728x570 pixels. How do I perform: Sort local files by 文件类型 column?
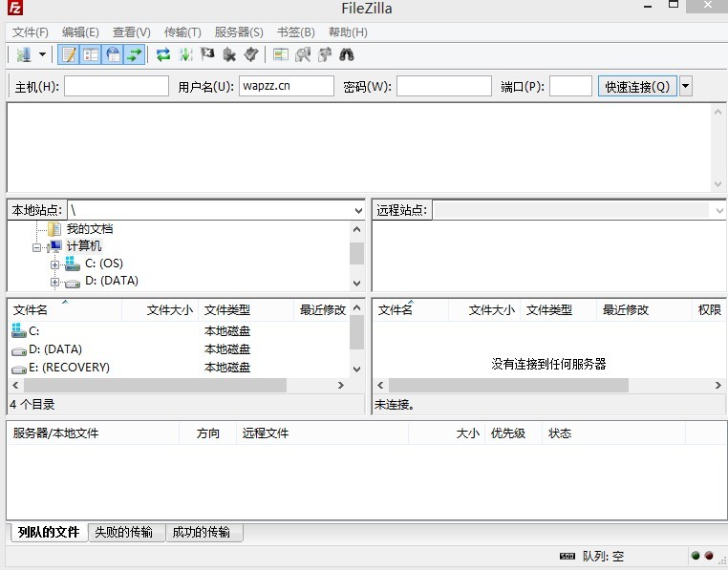click(227, 310)
